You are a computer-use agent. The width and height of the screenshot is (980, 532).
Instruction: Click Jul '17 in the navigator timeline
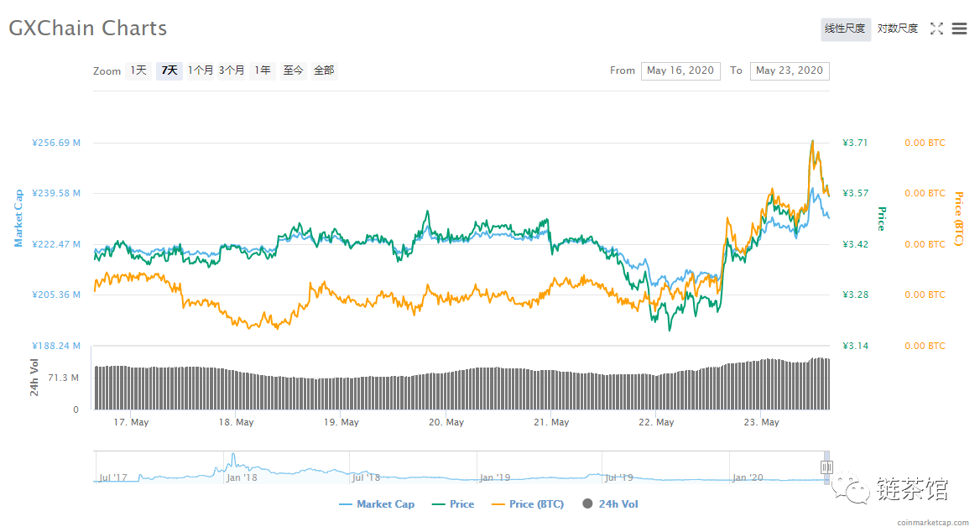(113, 477)
